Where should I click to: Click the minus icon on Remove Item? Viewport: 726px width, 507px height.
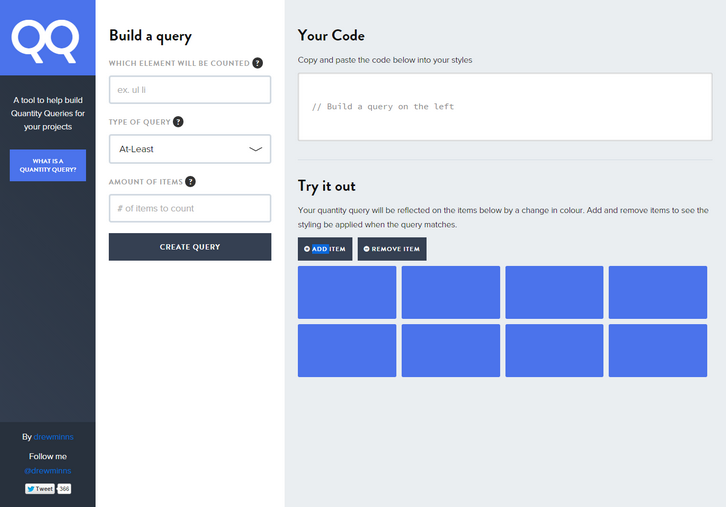tap(366, 249)
